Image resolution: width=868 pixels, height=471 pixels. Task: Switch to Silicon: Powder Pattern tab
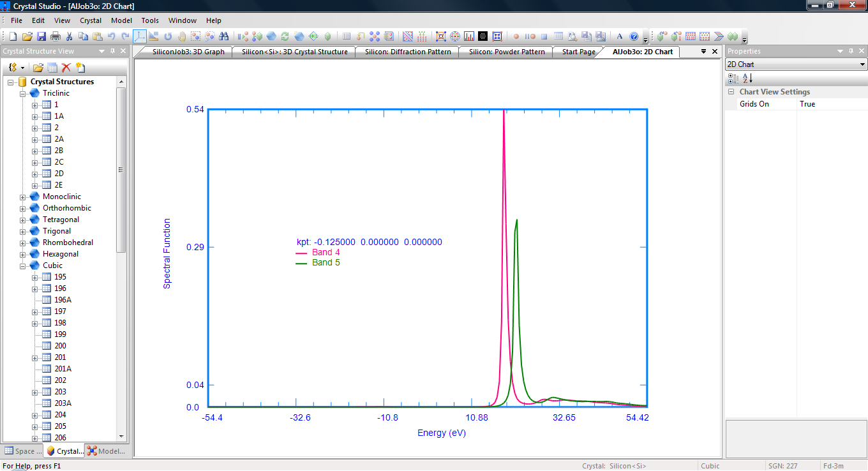point(507,52)
